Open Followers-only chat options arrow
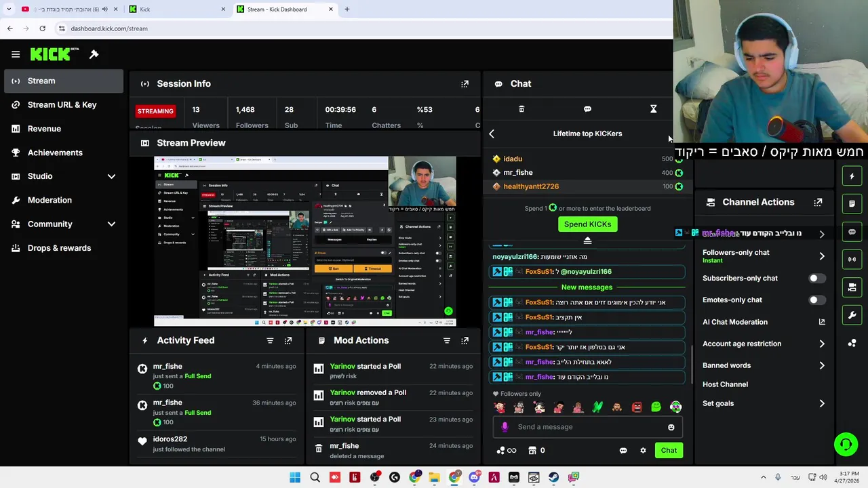This screenshot has width=868, height=488. click(x=821, y=256)
